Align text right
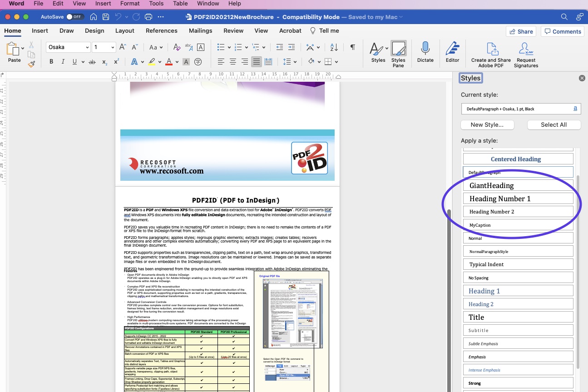The width and height of the screenshot is (588, 392). [245, 62]
